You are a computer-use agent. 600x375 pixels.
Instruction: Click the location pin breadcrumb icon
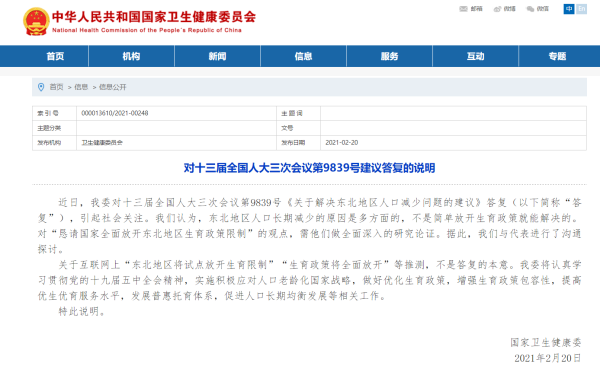tap(41, 87)
